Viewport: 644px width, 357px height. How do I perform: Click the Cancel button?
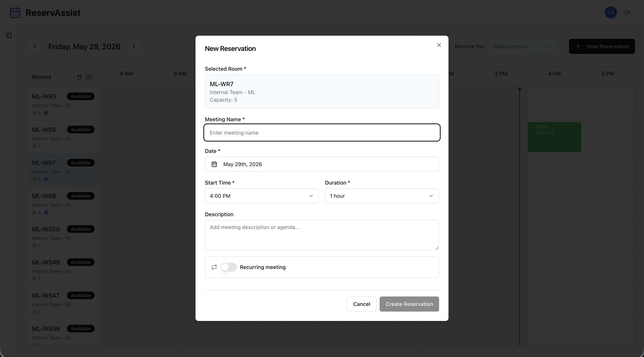click(362, 304)
